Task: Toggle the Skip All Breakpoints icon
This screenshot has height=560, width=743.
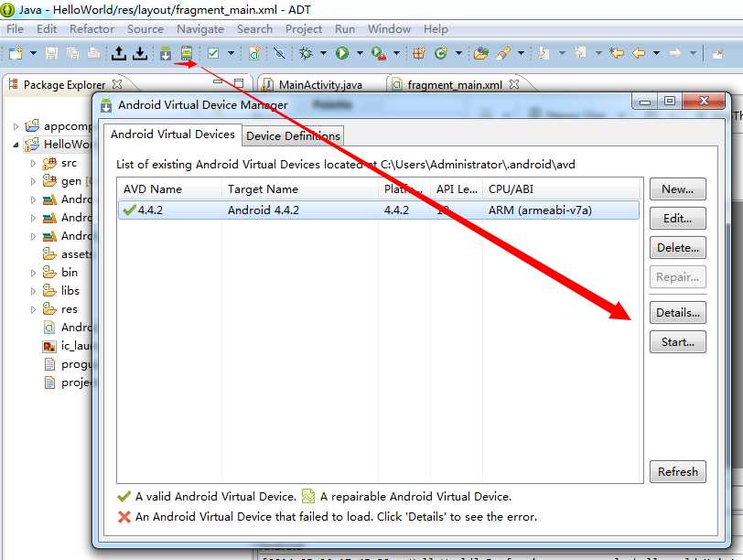Action: (280, 53)
